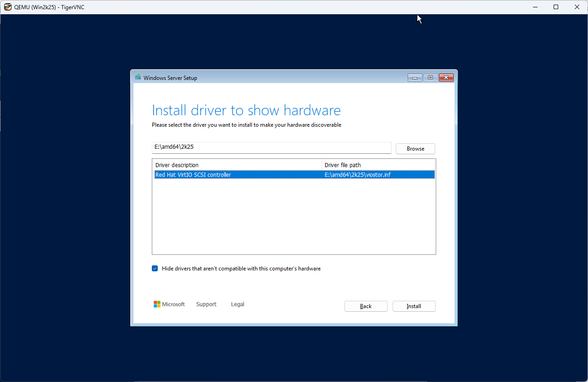
Task: Click the driver path field E:\amd64\2k25
Action: 271,147
